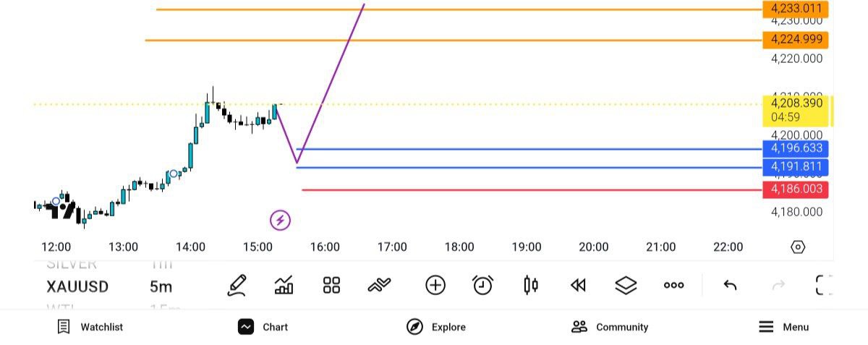Undo the last action with the back arrow
Image resolution: width=868 pixels, height=345 pixels.
click(x=730, y=286)
